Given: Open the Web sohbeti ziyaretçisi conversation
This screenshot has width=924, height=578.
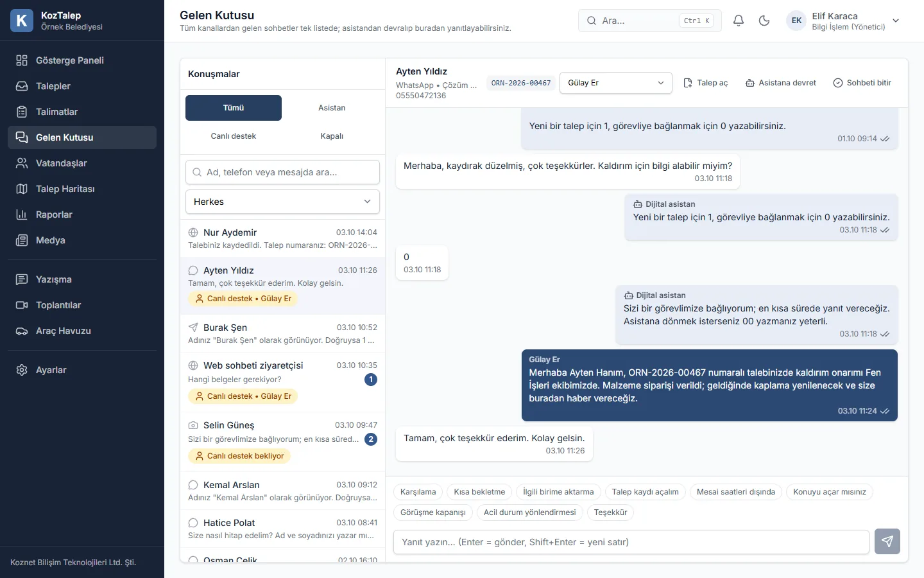Looking at the screenshot, I should (x=282, y=382).
